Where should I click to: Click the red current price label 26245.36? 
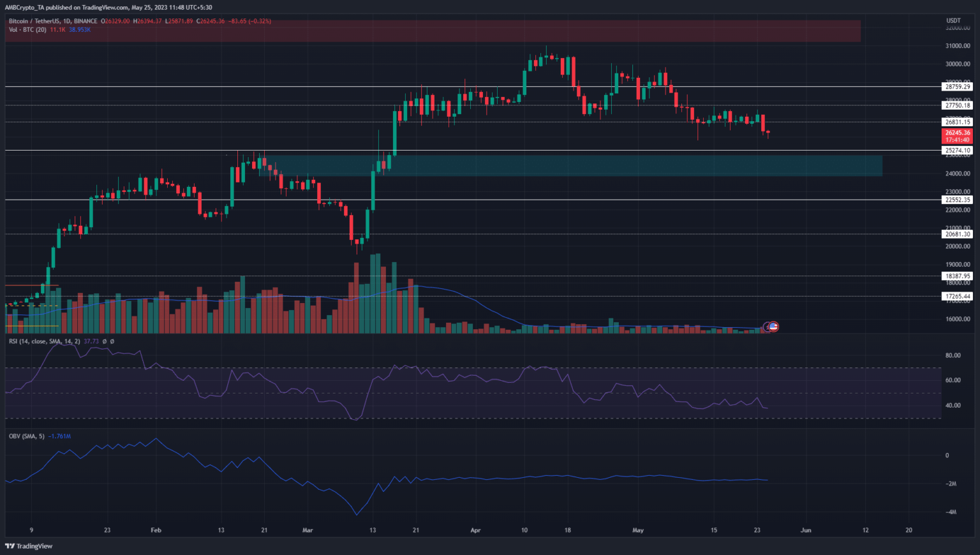pyautogui.click(x=957, y=133)
